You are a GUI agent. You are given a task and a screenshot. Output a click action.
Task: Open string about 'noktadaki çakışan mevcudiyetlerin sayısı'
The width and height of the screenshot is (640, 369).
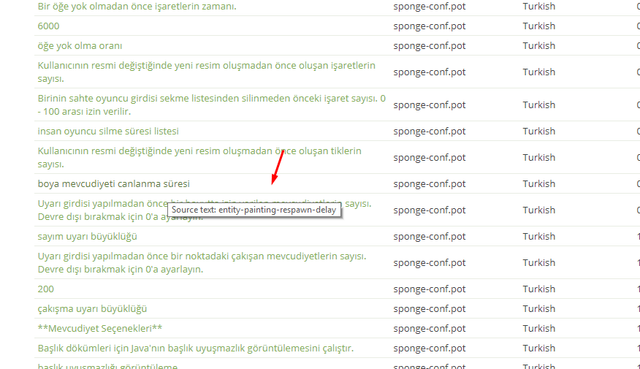click(x=202, y=263)
